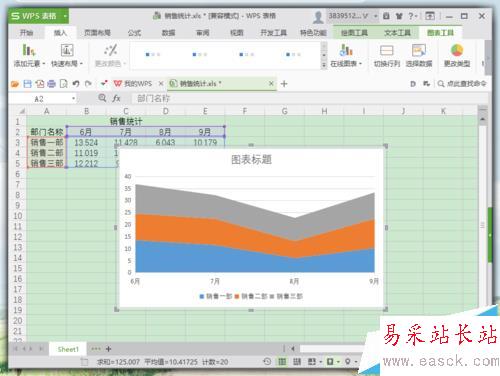Expand the Name Box dropdown arrow for A2

pos(73,99)
